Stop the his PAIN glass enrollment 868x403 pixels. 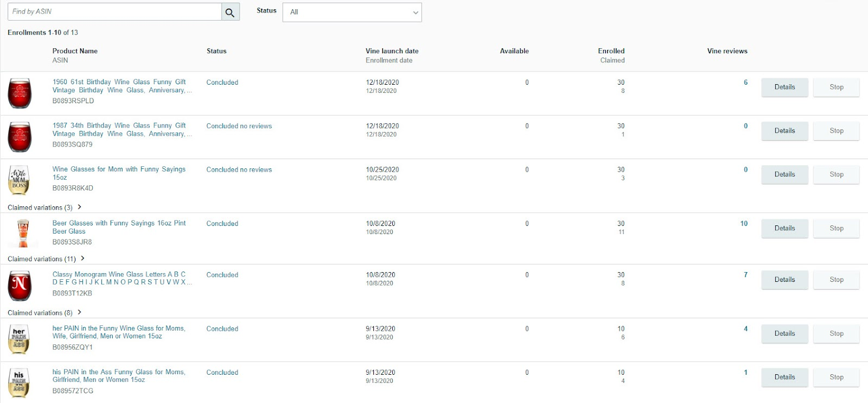(x=836, y=377)
